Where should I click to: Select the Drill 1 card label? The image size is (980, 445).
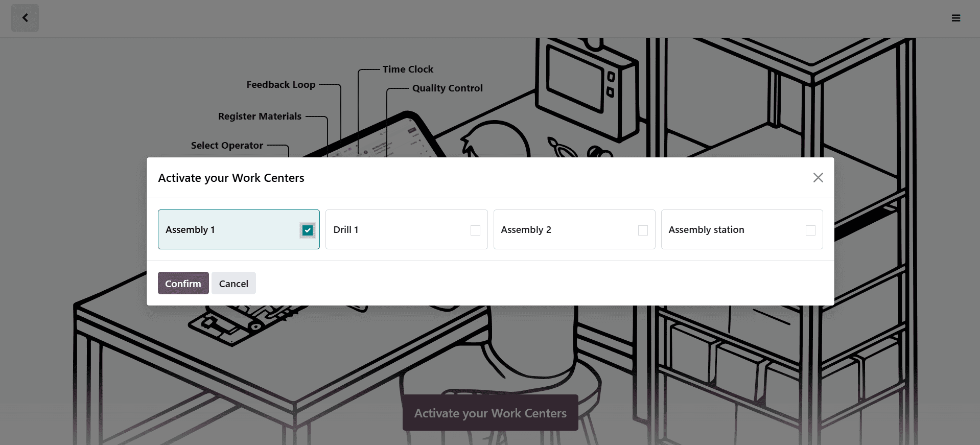click(x=346, y=230)
